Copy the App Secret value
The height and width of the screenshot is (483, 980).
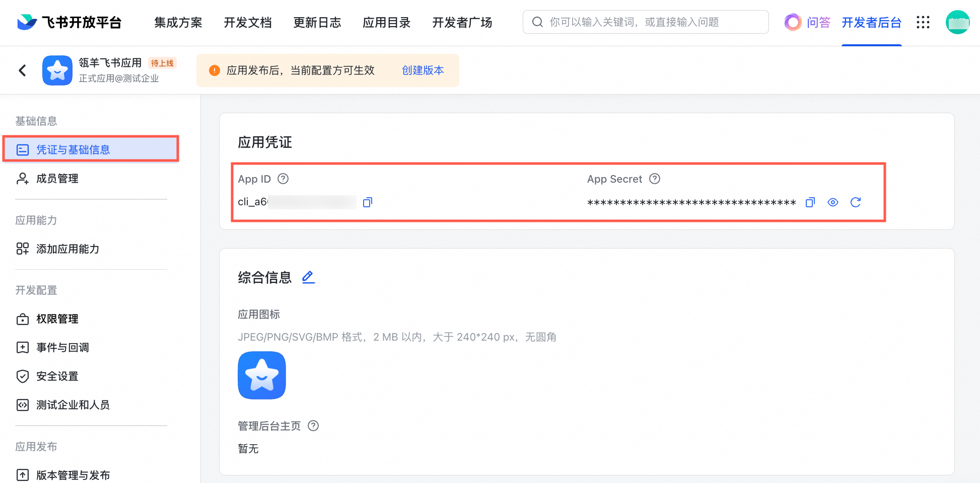[x=810, y=202]
